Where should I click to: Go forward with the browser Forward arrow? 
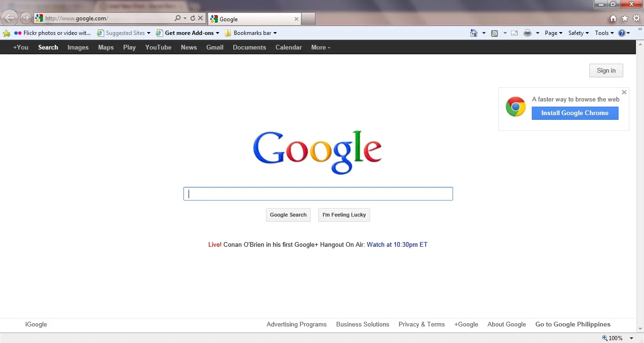click(26, 18)
